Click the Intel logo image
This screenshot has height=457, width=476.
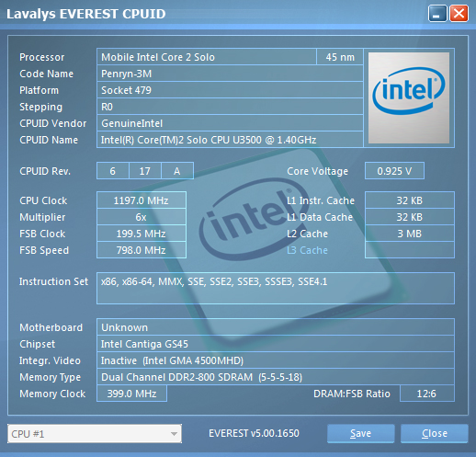[409, 97]
